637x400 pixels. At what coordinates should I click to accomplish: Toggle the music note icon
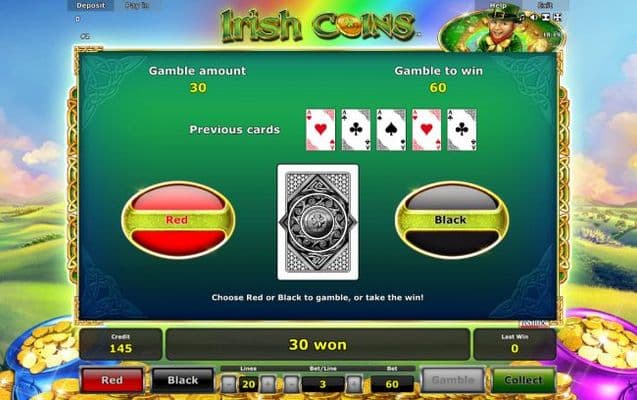[x=523, y=17]
